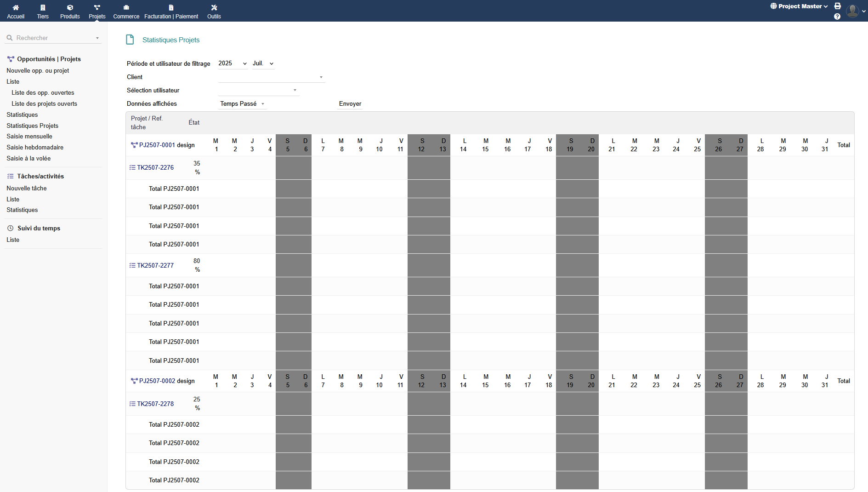Open project PJ2507-0002 design link
The image size is (868, 492).
[167, 381]
